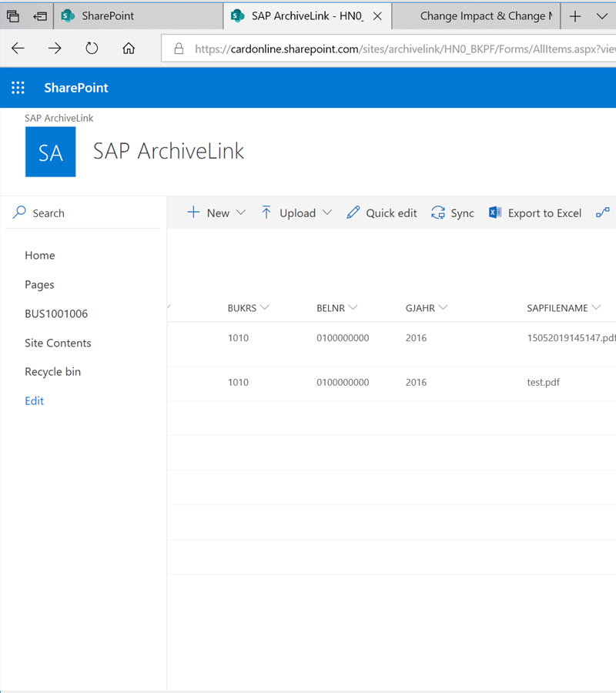Image resolution: width=616 pixels, height=693 pixels.
Task: Expand the tab list chevron
Action: click(x=602, y=16)
